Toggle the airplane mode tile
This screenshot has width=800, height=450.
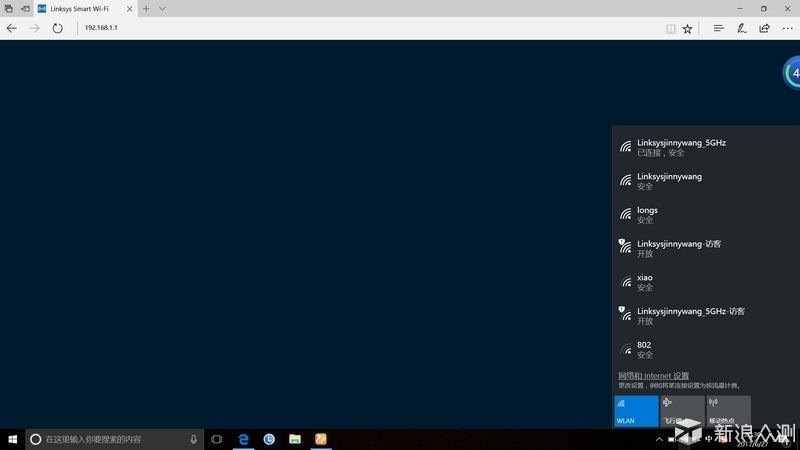(682, 411)
